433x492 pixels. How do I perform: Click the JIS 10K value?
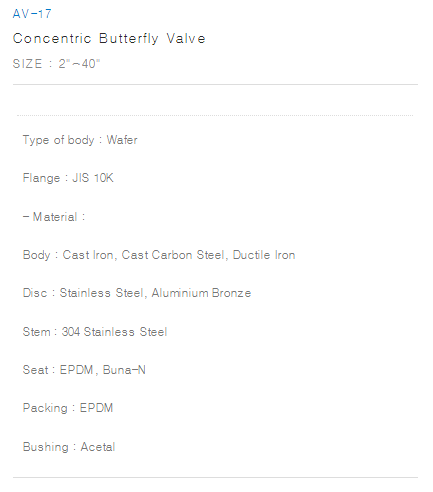(93, 178)
